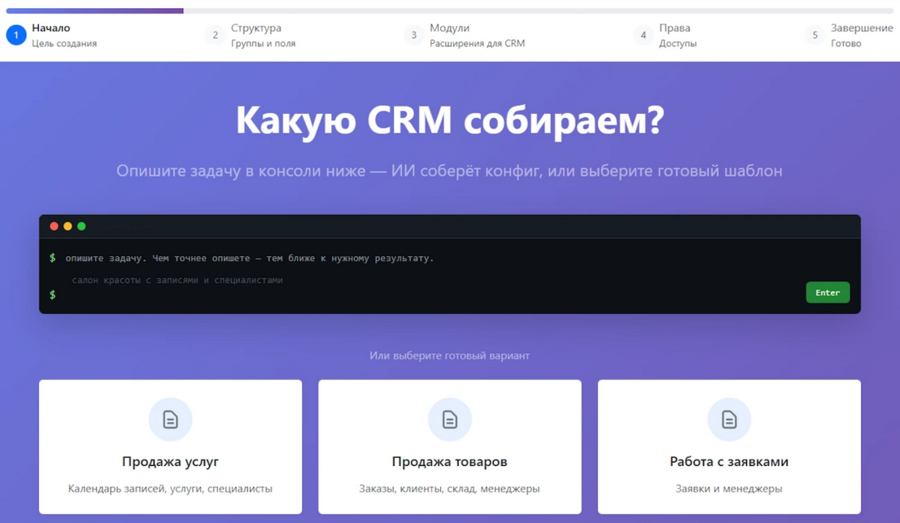Viewport: 900px width, 523px height.
Task: Click the step 3 number circle
Action: tap(413, 35)
